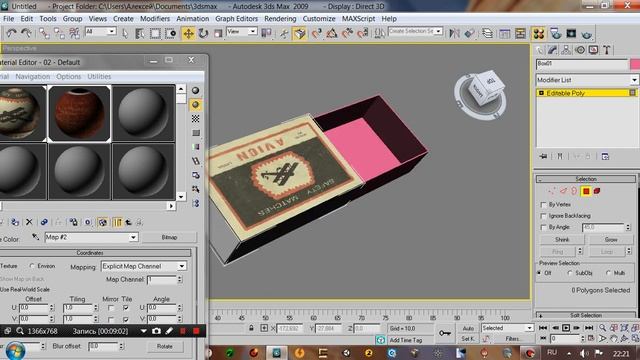The width and height of the screenshot is (640, 360).
Task: Toggle U Tile checkbox
Action: [126, 308]
